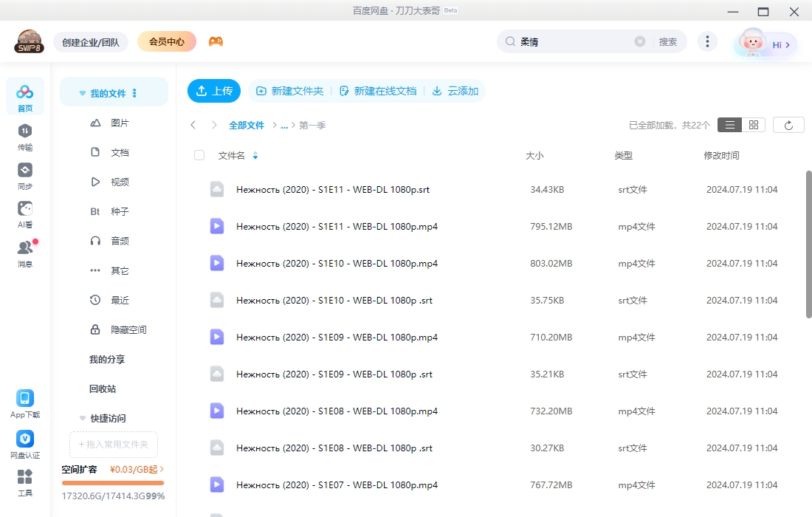This screenshot has width=812, height=517.
Task: Open the three-dot more menu
Action: (707, 41)
